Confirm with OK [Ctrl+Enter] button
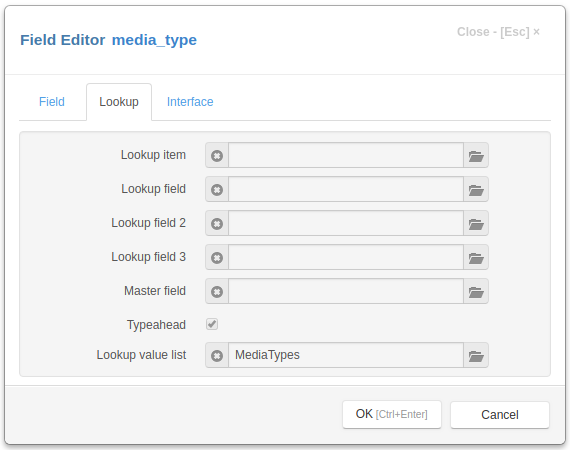 click(x=392, y=414)
